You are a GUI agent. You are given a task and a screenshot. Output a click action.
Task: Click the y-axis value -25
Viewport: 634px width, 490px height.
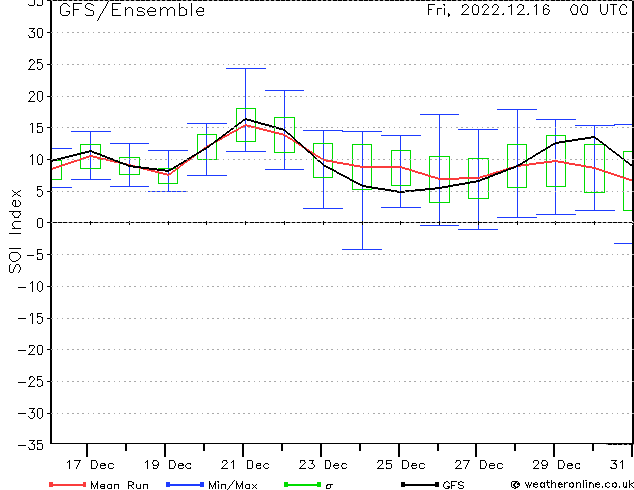(x=30, y=382)
